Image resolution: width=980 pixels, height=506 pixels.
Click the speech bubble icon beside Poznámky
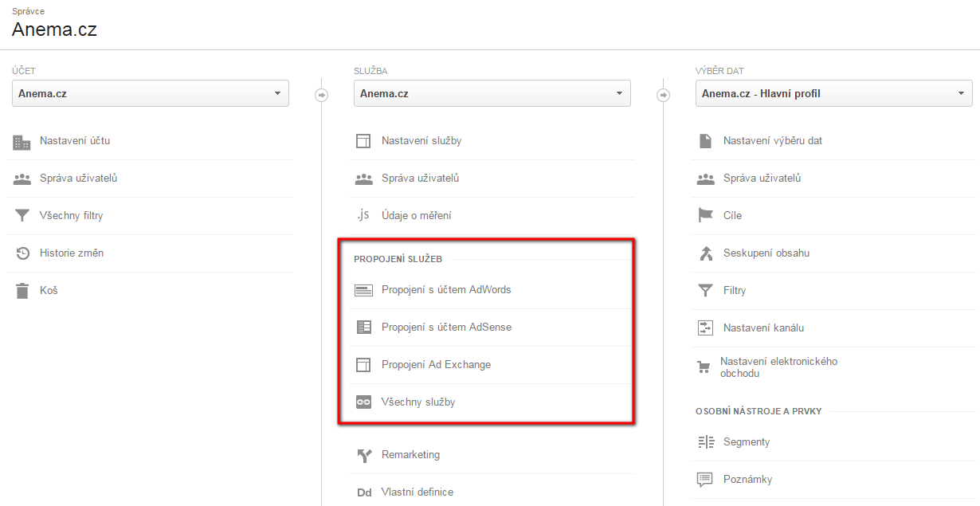tap(705, 480)
